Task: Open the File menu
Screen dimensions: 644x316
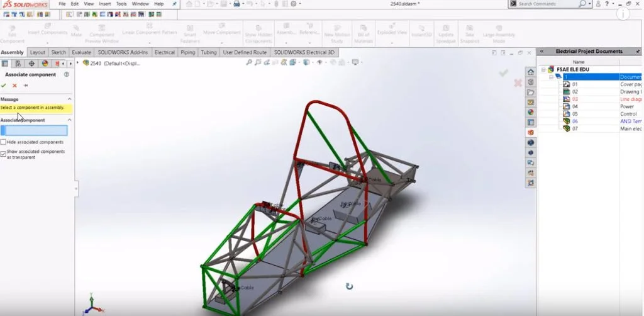Action: [x=62, y=4]
